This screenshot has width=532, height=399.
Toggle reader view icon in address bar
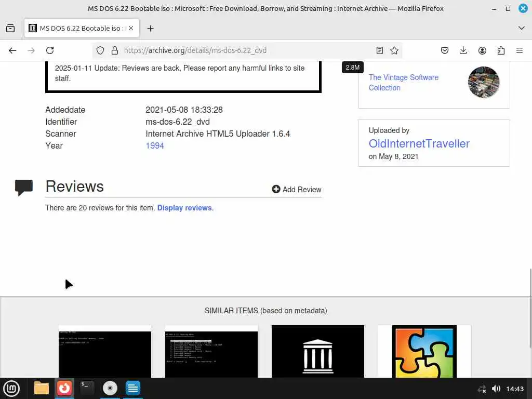pyautogui.click(x=380, y=50)
